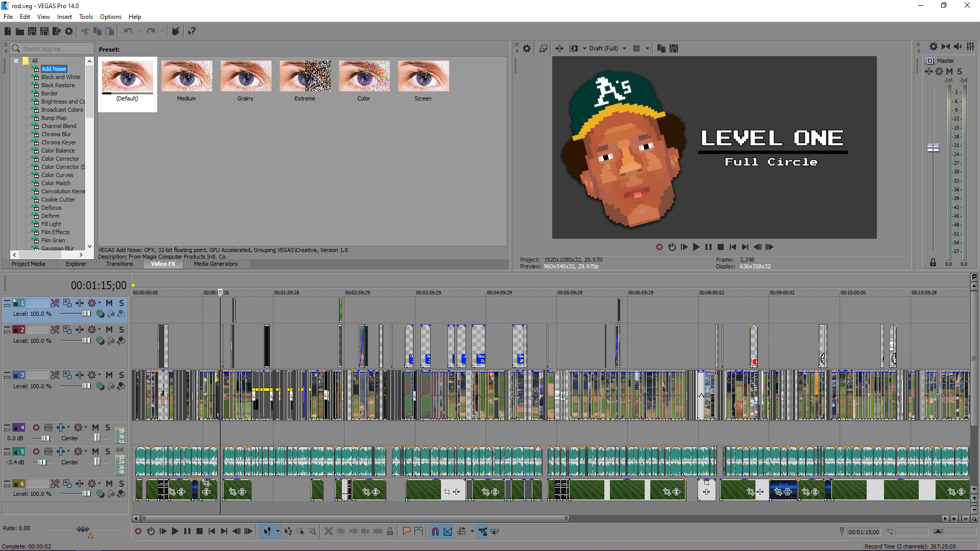980x551 pixels.
Task: Mute video track 3
Action: pyautogui.click(x=109, y=375)
